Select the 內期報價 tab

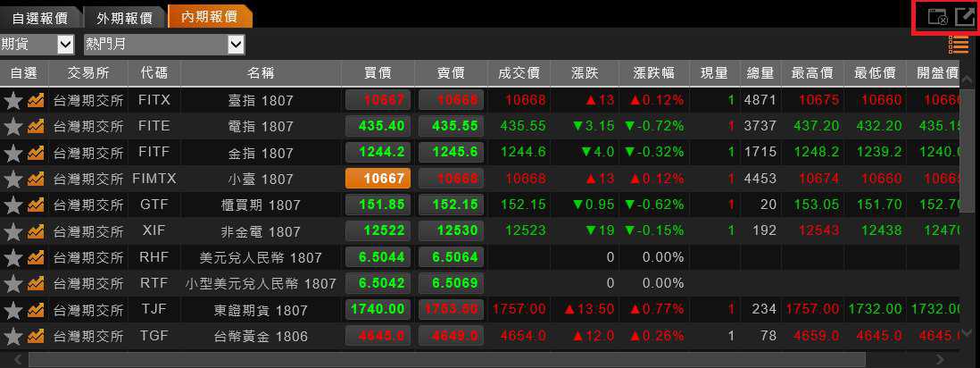tap(209, 17)
